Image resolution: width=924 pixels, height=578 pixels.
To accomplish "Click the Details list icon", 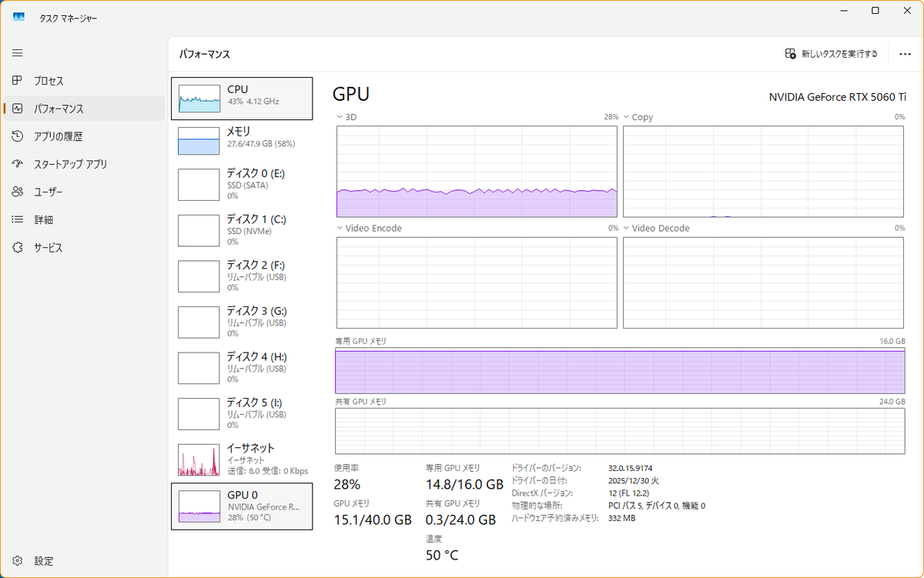I will 18,219.
